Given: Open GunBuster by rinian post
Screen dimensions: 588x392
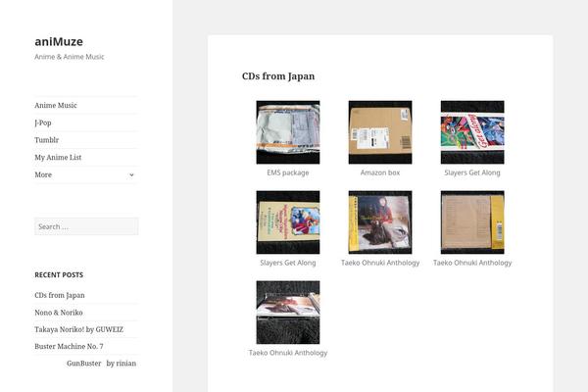Looking at the screenshot, I should [101, 364].
